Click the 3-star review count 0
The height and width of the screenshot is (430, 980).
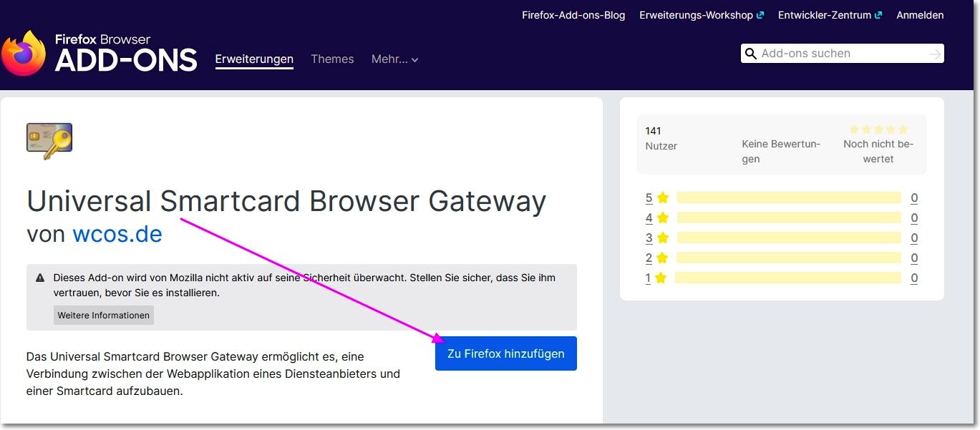pos(914,238)
